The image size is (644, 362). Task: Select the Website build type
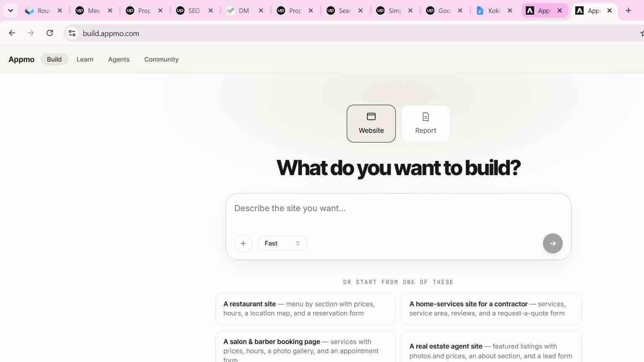[371, 124]
